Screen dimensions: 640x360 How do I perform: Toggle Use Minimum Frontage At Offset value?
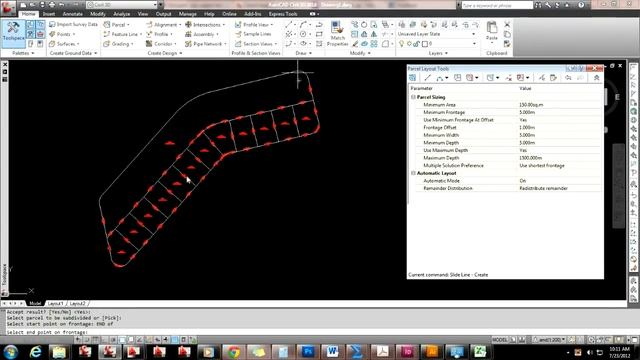[559, 120]
